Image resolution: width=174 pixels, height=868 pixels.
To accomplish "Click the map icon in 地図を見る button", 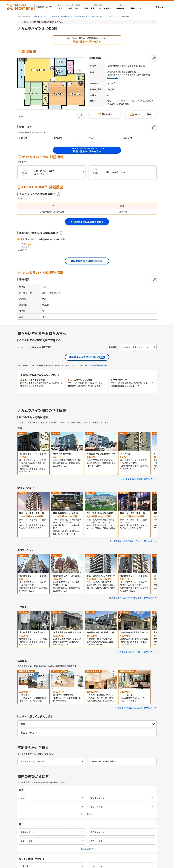I will coord(99,115).
